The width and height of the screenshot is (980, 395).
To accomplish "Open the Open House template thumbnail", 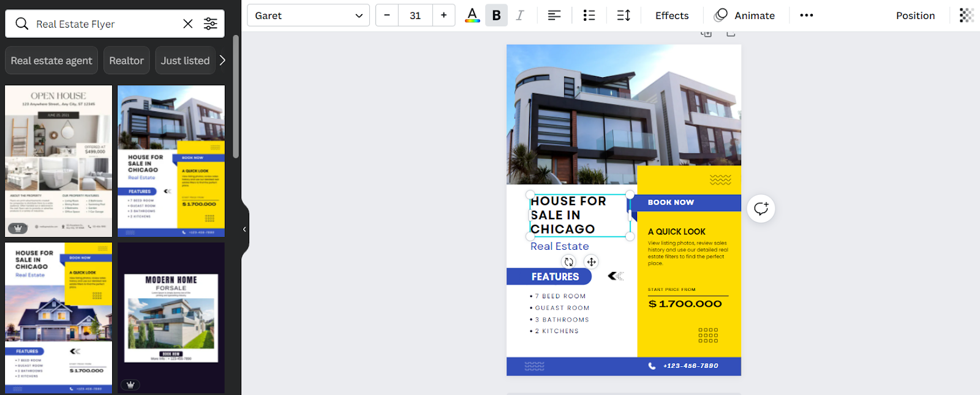I will [x=59, y=161].
